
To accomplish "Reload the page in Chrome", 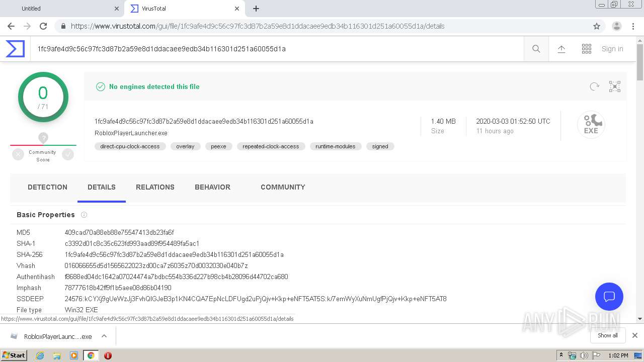I will pyautogui.click(x=43, y=26).
